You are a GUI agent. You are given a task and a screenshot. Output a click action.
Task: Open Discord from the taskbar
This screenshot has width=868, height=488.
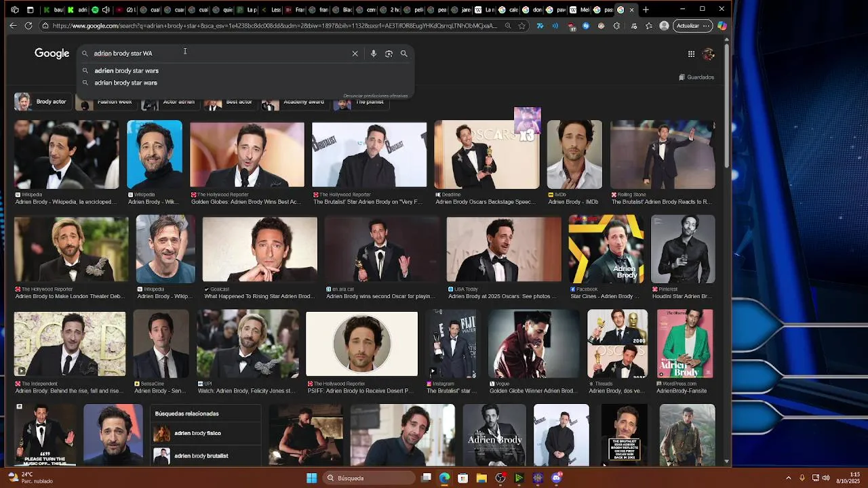[x=557, y=478]
